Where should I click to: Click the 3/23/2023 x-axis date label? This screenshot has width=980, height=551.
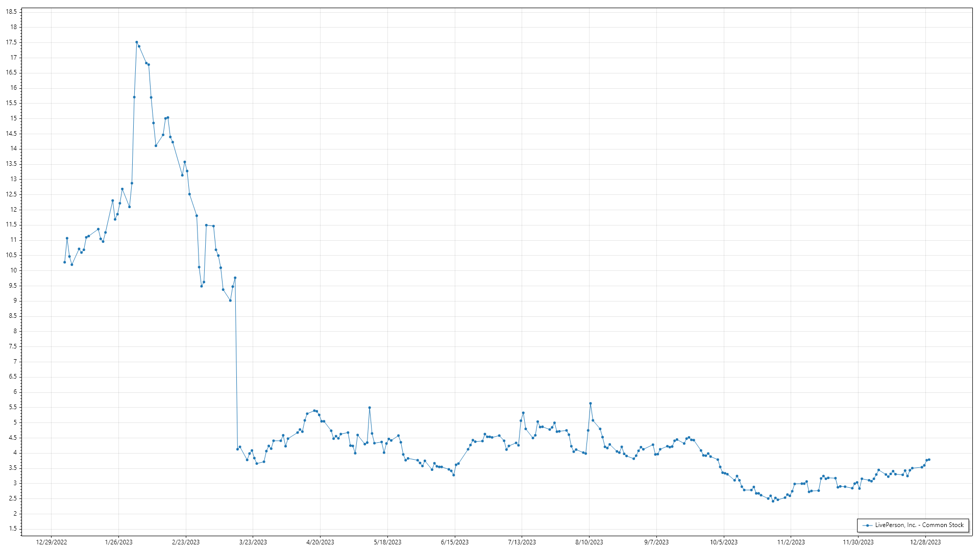[x=253, y=542]
